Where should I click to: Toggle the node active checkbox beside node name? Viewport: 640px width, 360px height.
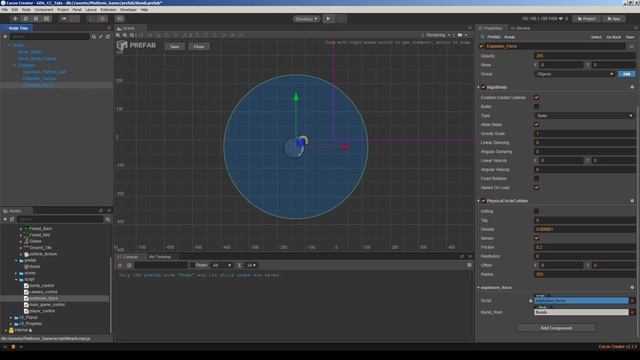(482, 46)
